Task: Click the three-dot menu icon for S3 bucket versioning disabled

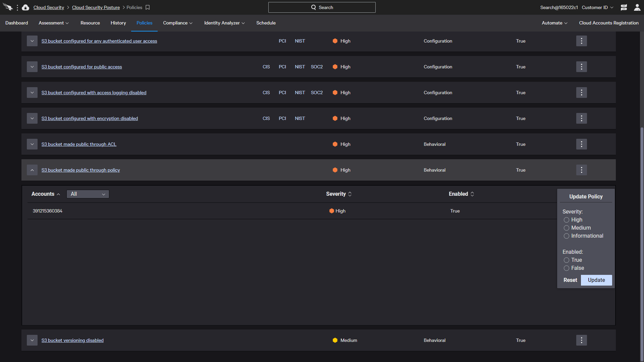Action: pyautogui.click(x=582, y=340)
